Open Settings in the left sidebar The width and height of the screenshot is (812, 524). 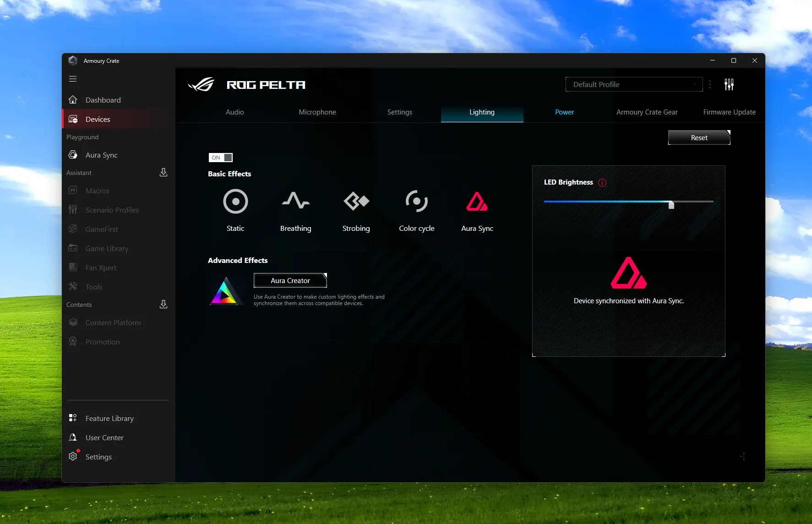pyautogui.click(x=98, y=457)
